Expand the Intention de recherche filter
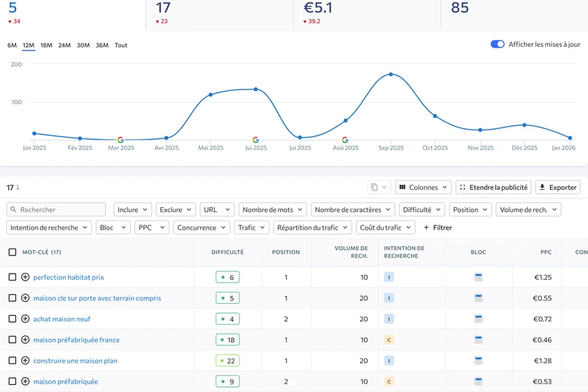Viewport: 588px width, 392px height. click(x=48, y=227)
